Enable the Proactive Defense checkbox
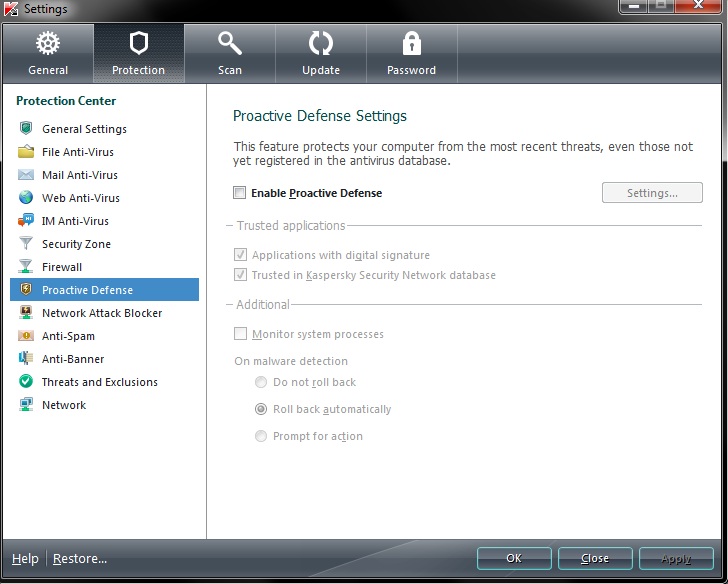Screen dimensions: 728x584 click(239, 193)
